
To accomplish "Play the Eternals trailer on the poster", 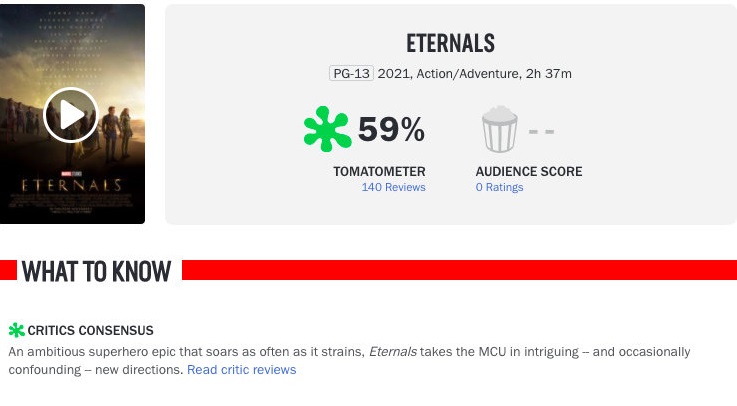I will 71,115.
